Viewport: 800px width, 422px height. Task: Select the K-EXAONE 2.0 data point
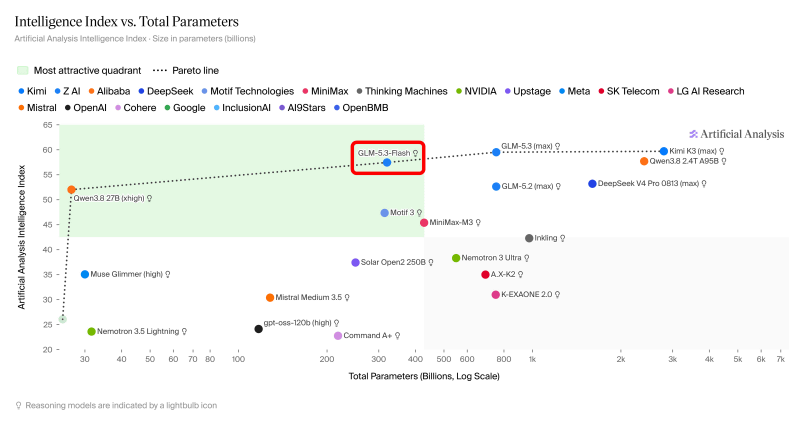pos(495,295)
